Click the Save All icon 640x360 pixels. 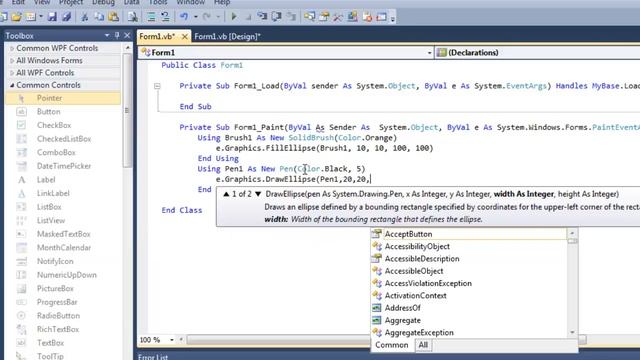click(x=66, y=17)
